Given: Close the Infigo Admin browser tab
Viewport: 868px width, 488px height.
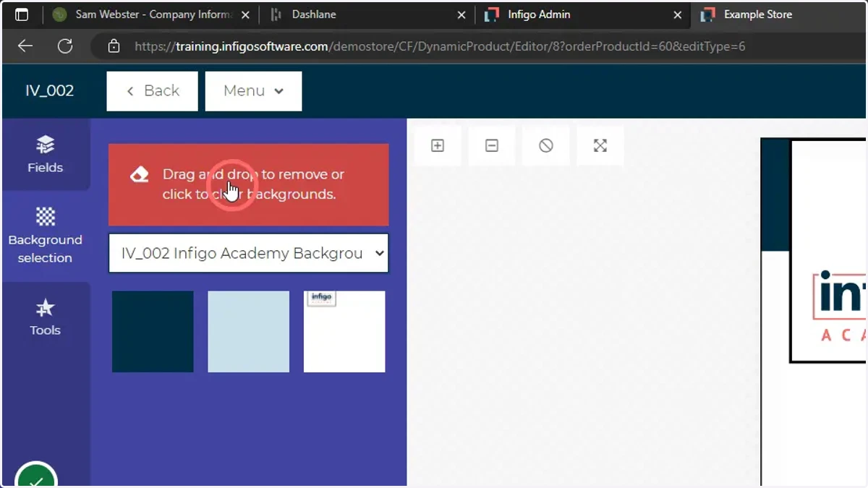Looking at the screenshot, I should coord(678,14).
